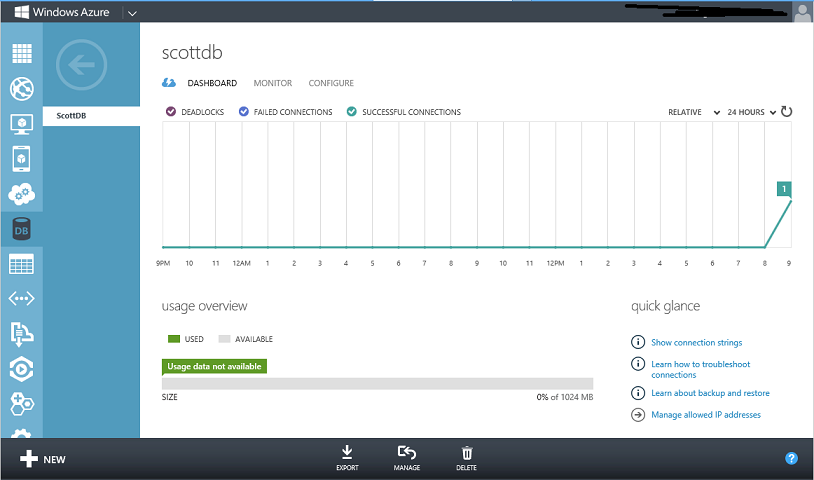
Task: Open Web Sites globe icon in sidebar
Action: 22,89
